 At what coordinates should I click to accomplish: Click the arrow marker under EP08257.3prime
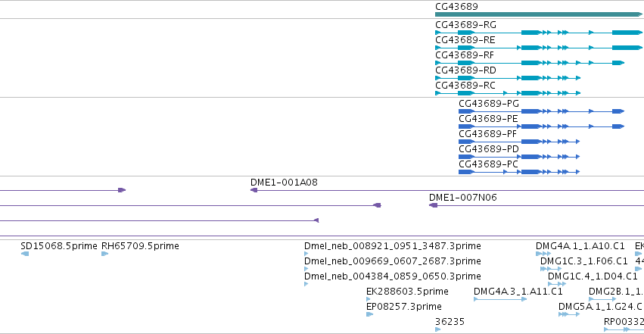tap(369, 315)
